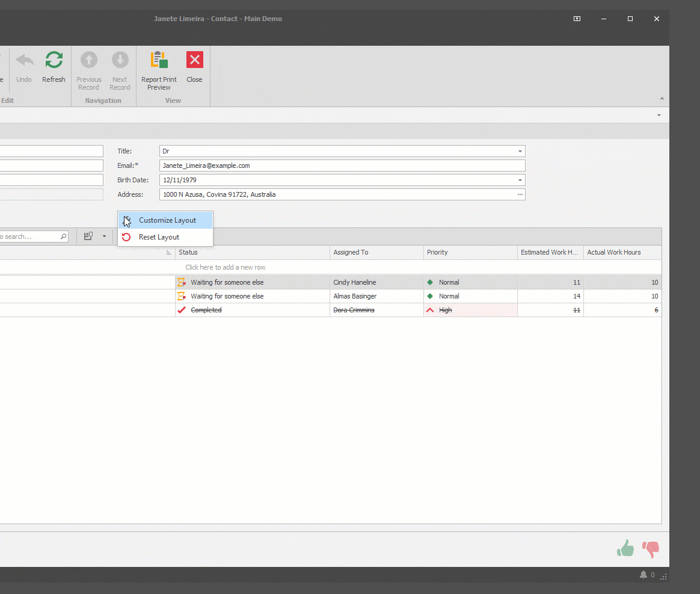
Task: Click the Reset Layout red arrow icon
Action: point(126,237)
